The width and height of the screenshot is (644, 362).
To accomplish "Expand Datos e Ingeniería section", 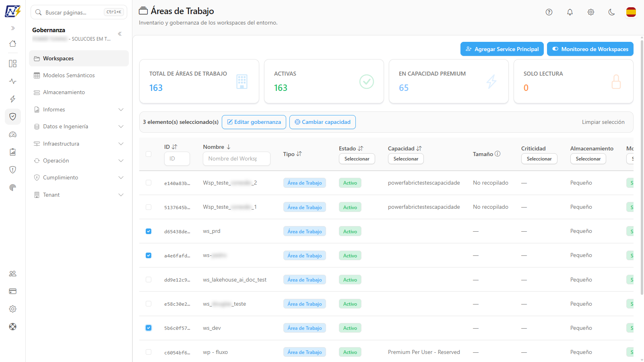I will point(79,126).
